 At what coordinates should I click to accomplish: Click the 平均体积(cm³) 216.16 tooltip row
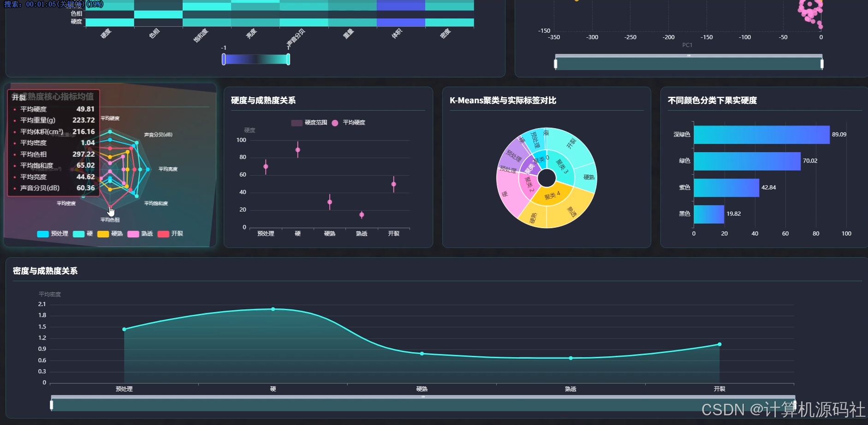pyautogui.click(x=54, y=132)
